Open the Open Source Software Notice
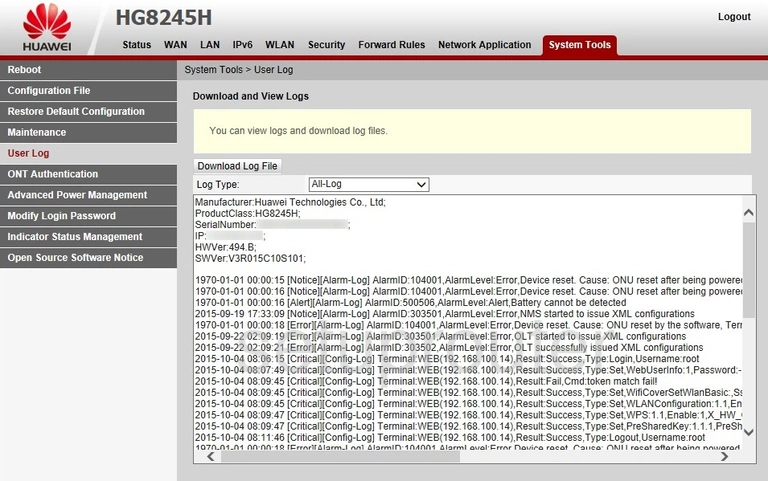This screenshot has height=481, width=768. pos(88,258)
